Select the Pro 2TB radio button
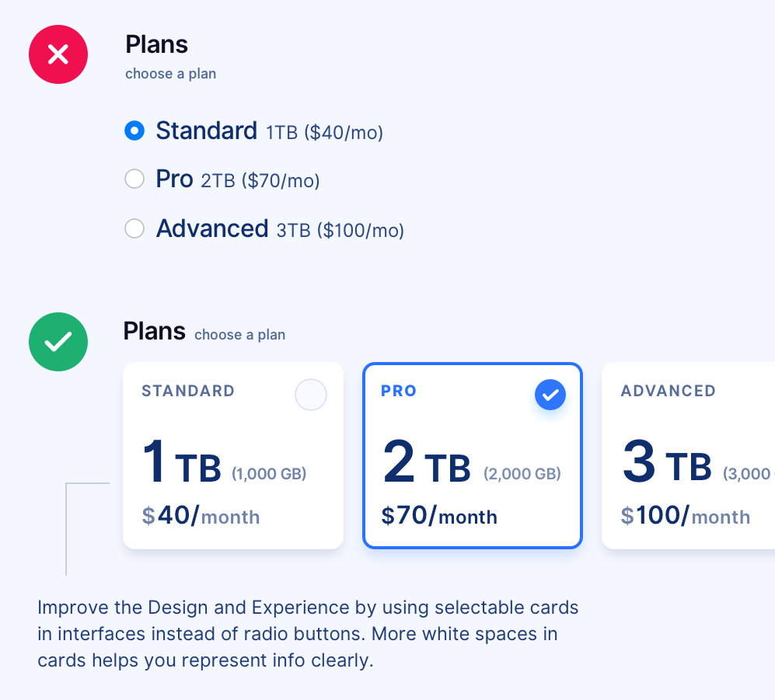Image resolution: width=775 pixels, height=700 pixels. (134, 179)
